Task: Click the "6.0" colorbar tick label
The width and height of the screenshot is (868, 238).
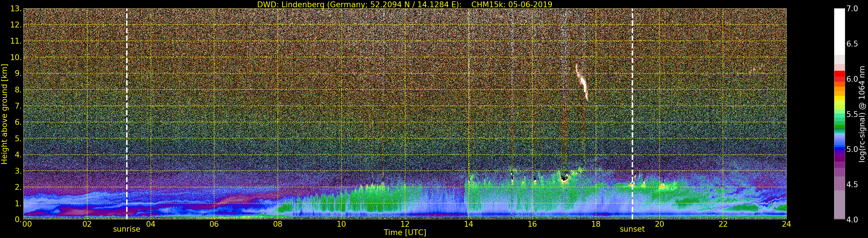Action: pyautogui.click(x=852, y=79)
